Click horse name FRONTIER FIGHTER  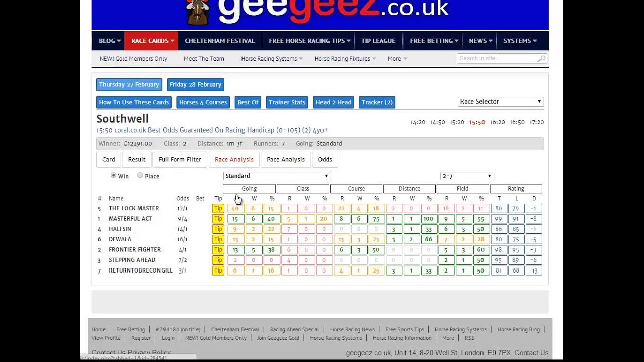pyautogui.click(x=135, y=250)
